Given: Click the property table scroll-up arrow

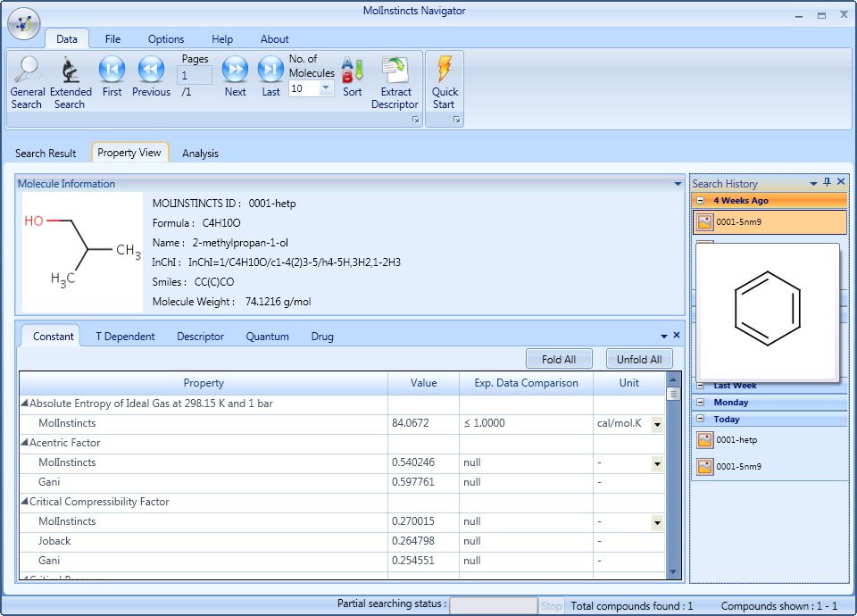Looking at the screenshot, I should [673, 379].
